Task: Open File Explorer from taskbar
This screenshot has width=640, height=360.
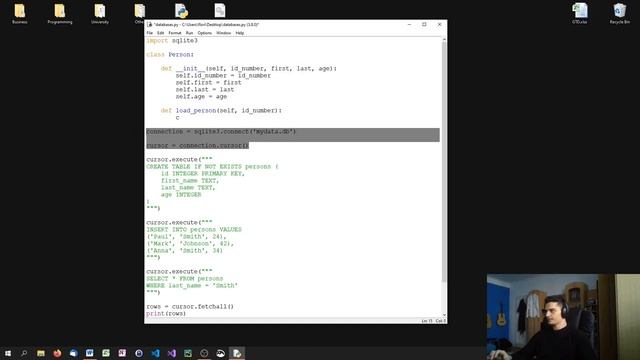Action: pyautogui.click(x=41, y=353)
